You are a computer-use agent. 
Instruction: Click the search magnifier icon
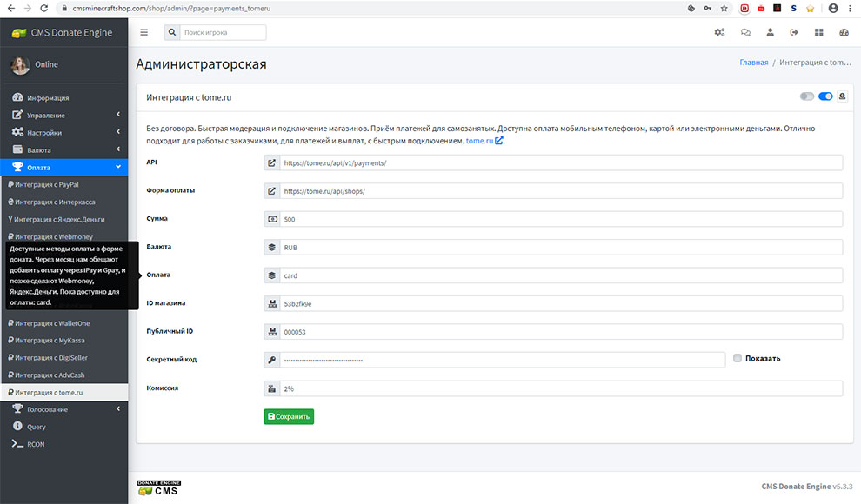point(172,33)
